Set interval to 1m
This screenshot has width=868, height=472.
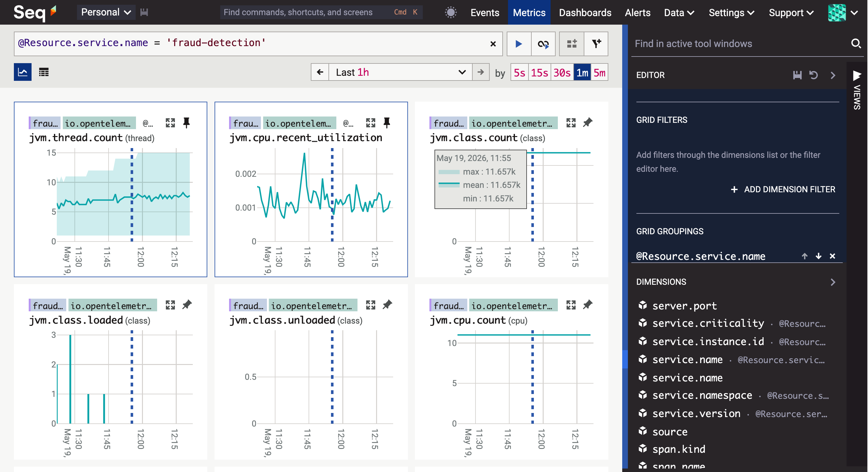tap(582, 72)
